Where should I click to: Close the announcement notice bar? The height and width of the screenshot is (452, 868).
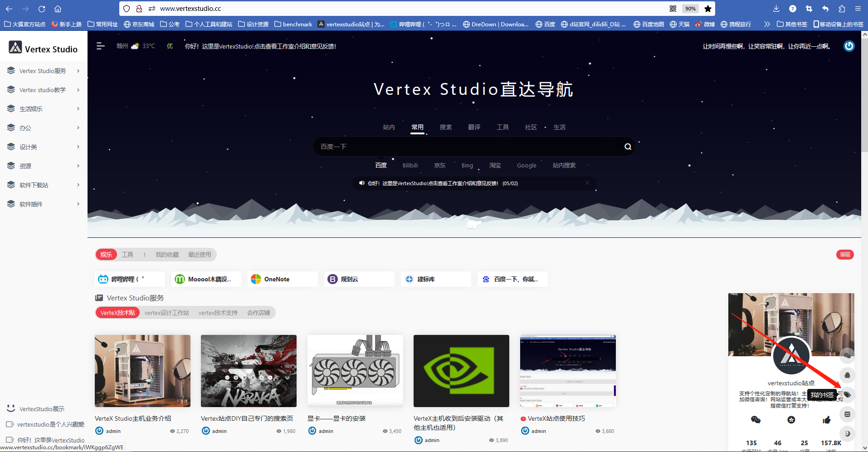pyautogui.click(x=587, y=183)
